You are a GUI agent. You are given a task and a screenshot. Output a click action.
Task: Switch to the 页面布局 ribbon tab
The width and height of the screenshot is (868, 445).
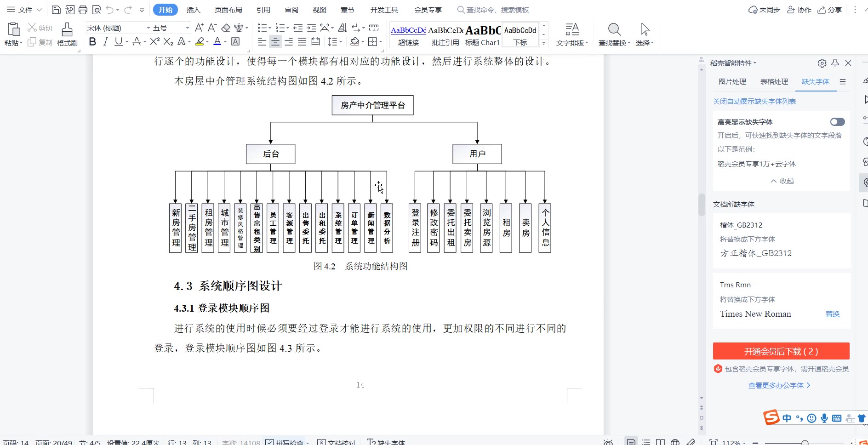pyautogui.click(x=228, y=10)
